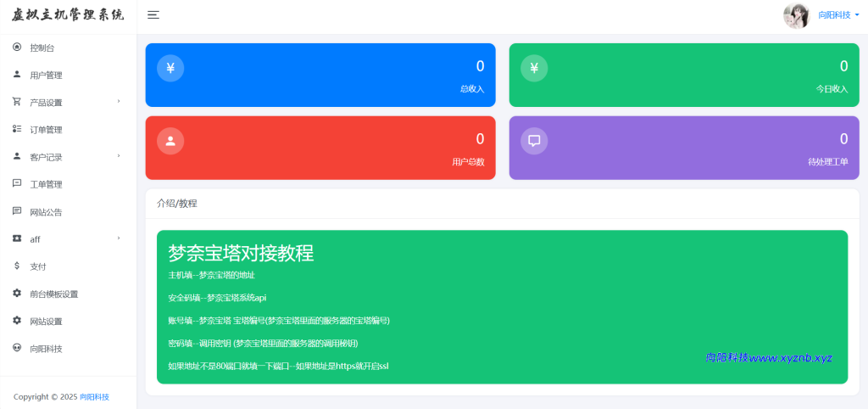The height and width of the screenshot is (409, 868).
Task: Expand the 产品设置 submenu chevron
Action: (x=119, y=102)
